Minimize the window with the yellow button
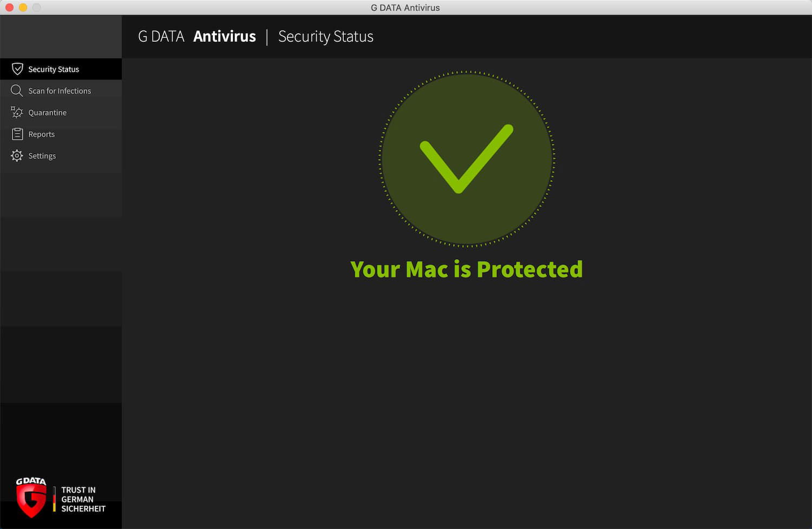Viewport: 812px width, 529px height. [x=22, y=8]
